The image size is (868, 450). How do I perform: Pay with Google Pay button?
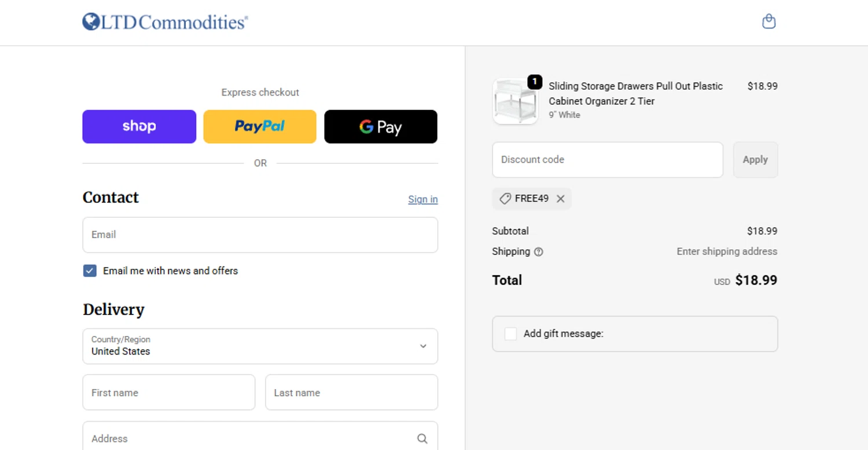[381, 126]
